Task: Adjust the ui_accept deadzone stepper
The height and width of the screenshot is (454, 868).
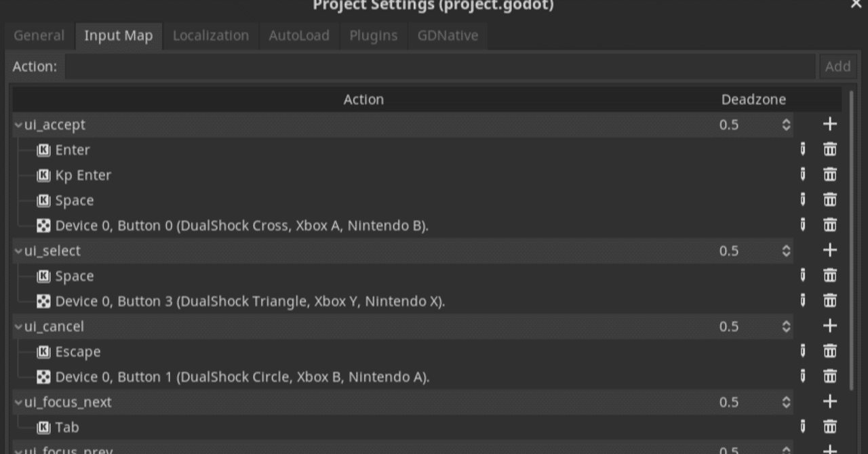Action: pos(786,125)
